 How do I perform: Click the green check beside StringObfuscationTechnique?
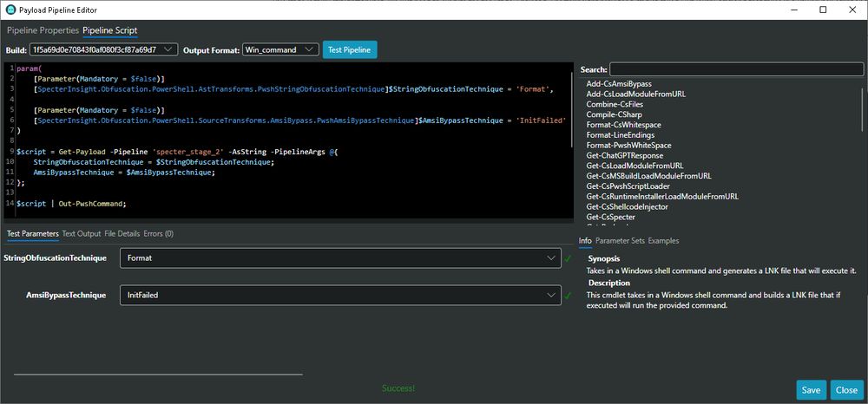[x=568, y=258]
